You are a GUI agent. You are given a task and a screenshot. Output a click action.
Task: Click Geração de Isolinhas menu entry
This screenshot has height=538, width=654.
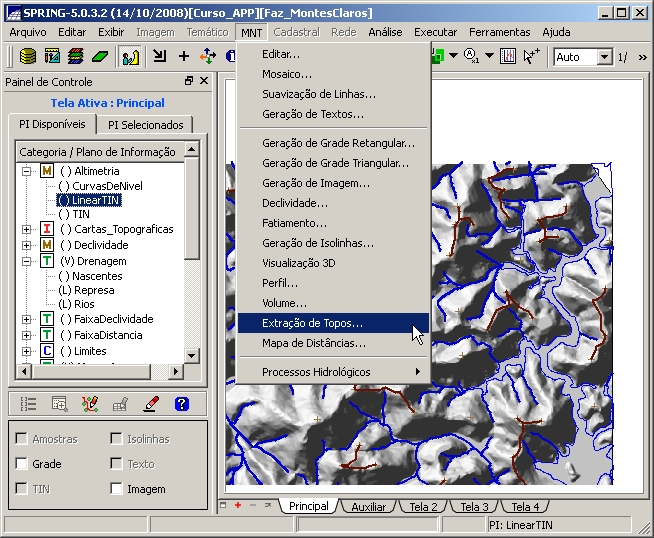(x=318, y=243)
